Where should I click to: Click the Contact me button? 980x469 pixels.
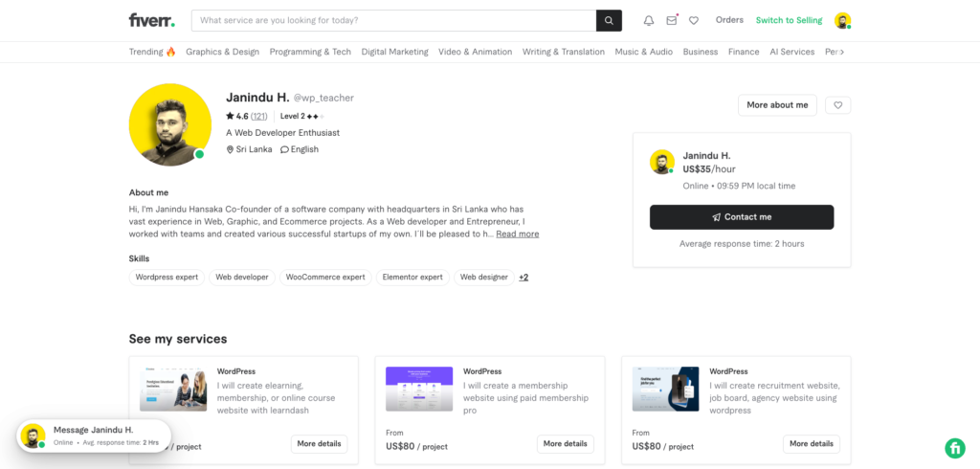(x=742, y=217)
